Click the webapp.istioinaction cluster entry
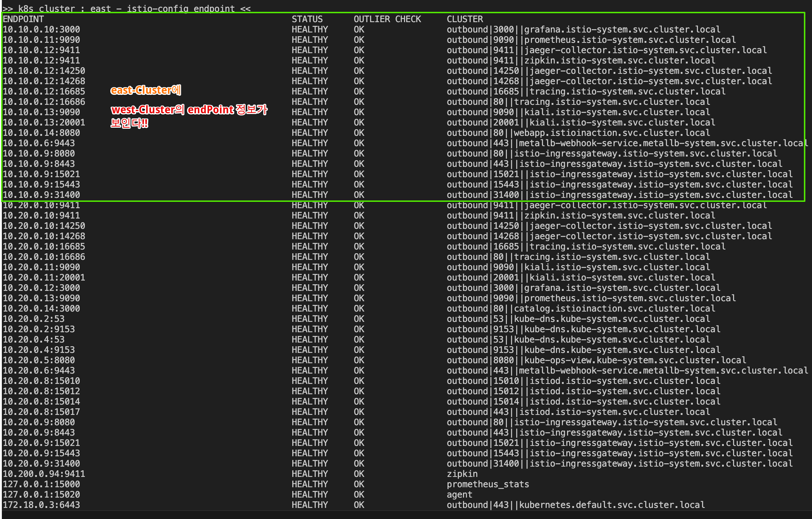 pos(578,133)
